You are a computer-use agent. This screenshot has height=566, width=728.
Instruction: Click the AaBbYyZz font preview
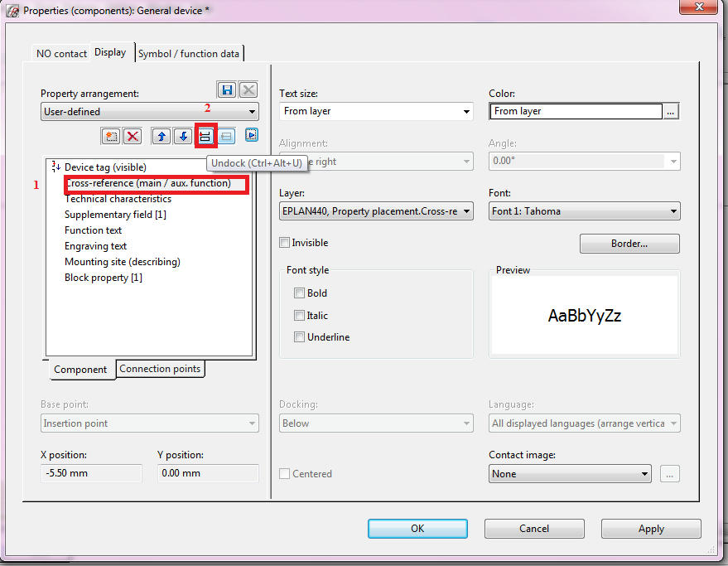pos(585,316)
